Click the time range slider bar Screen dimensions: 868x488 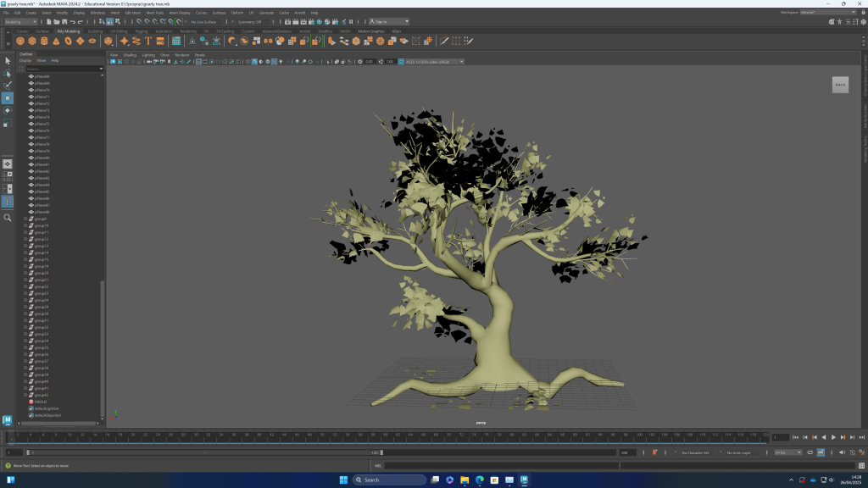(x=203, y=452)
